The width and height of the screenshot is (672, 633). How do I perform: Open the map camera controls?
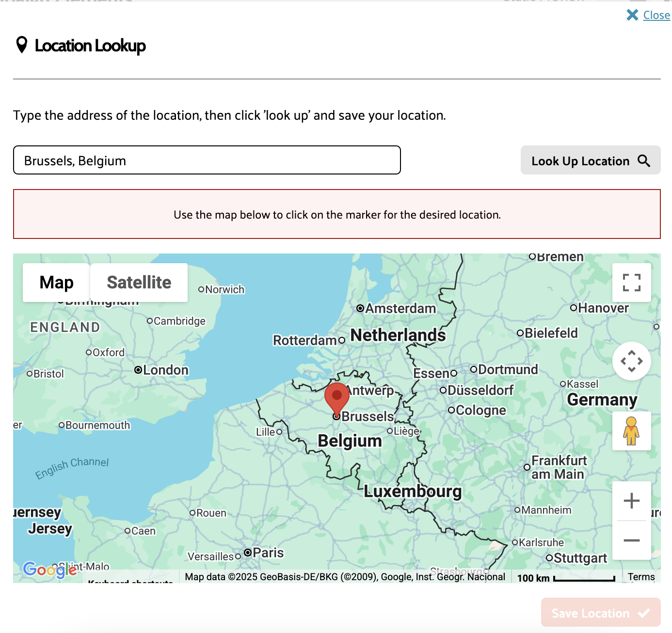coord(631,361)
